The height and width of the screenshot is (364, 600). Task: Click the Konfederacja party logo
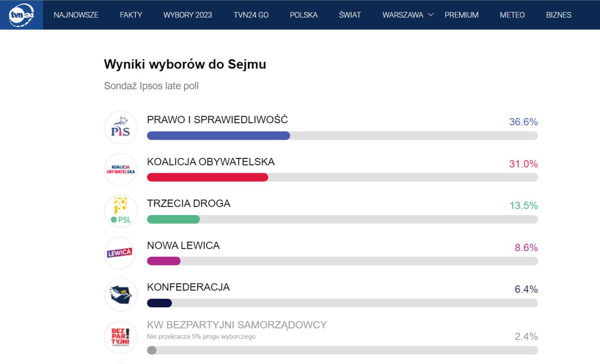[120, 295]
